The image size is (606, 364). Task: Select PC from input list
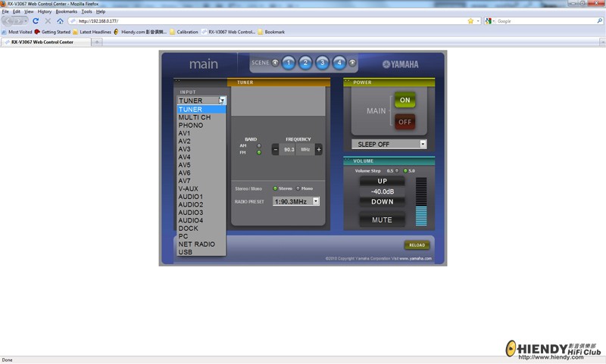[201, 236]
